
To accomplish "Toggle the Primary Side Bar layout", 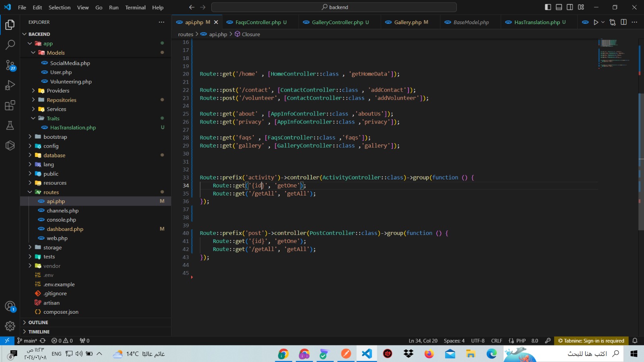I will [x=548, y=7].
